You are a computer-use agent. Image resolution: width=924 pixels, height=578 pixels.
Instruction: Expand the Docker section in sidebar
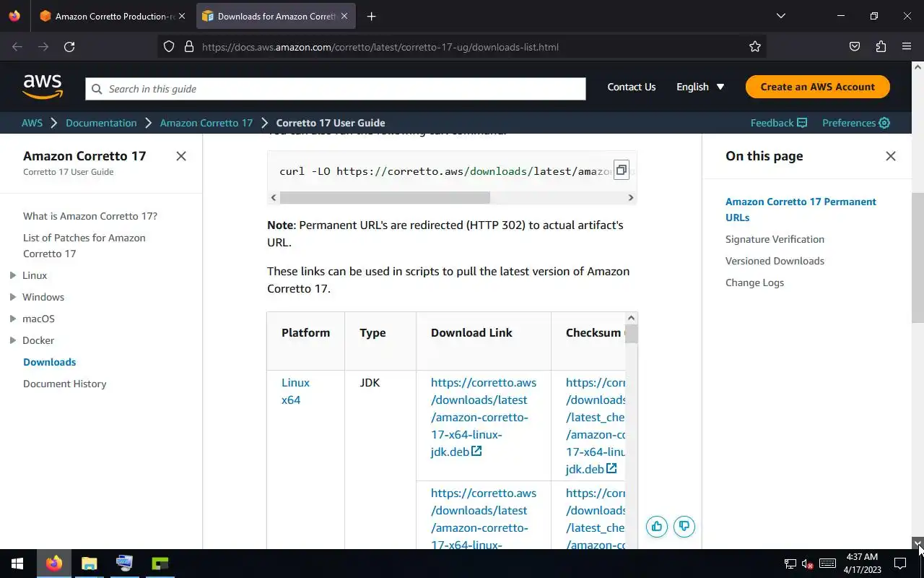[13, 340]
